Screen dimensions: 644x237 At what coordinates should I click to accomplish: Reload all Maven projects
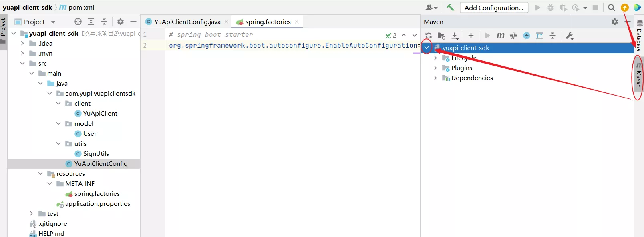(429, 36)
